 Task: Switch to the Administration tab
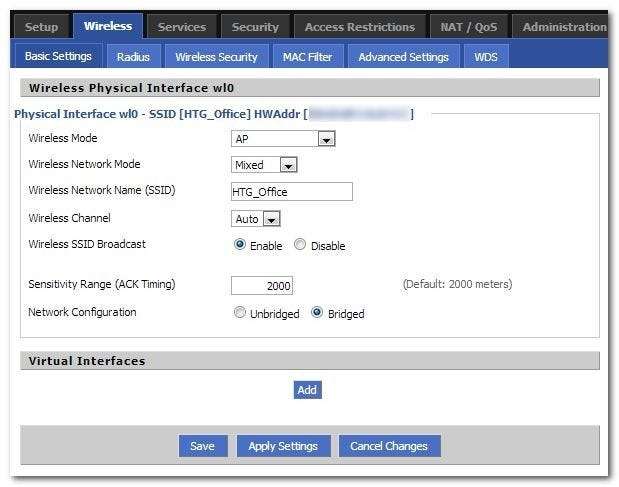564,27
